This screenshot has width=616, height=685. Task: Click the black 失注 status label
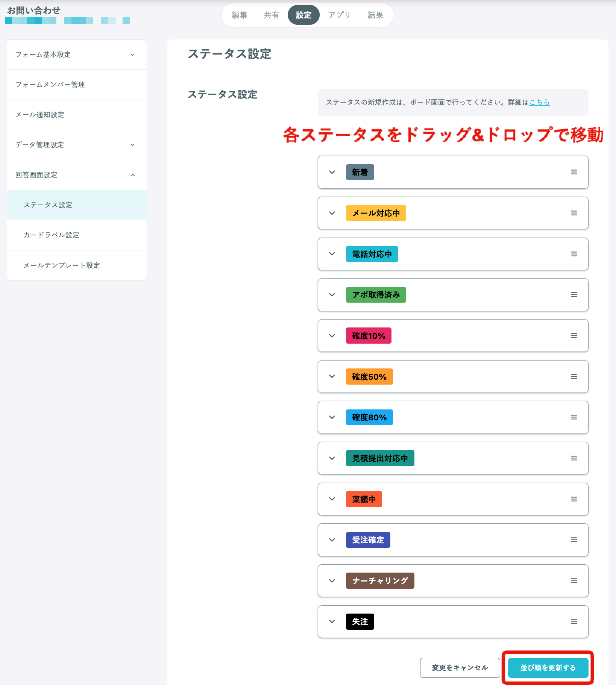(360, 622)
